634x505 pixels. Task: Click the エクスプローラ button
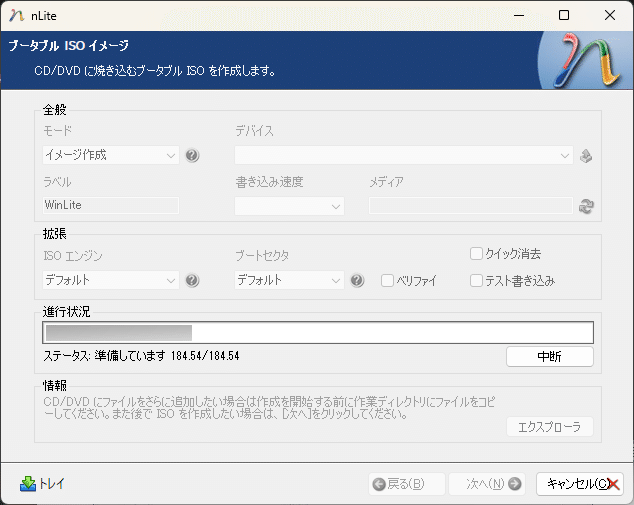pyautogui.click(x=549, y=427)
